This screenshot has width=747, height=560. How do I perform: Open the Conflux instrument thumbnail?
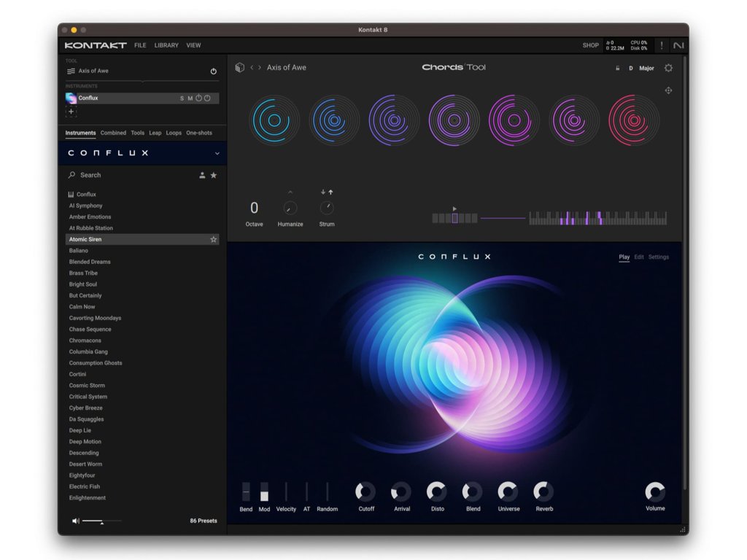(x=71, y=98)
